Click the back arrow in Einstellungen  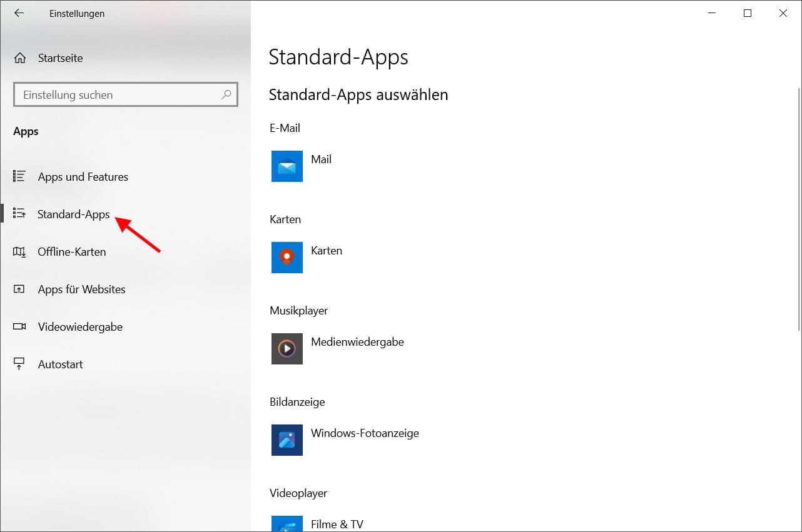[19, 13]
